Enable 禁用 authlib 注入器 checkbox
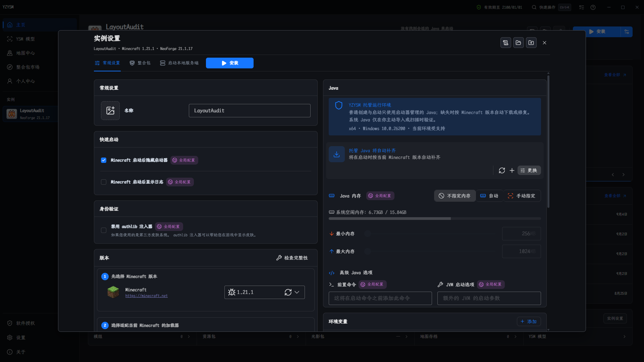Viewport: 644px width, 362px height. coord(104,230)
